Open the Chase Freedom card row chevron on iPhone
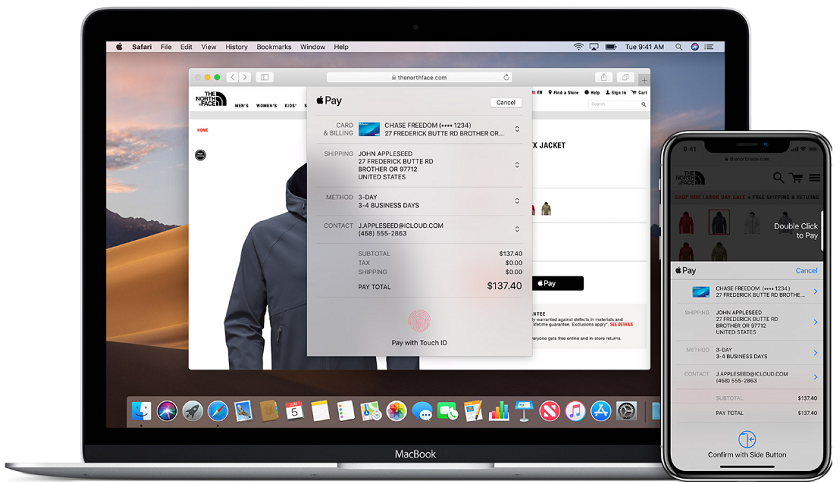This screenshot has width=840, height=482. coord(815,291)
